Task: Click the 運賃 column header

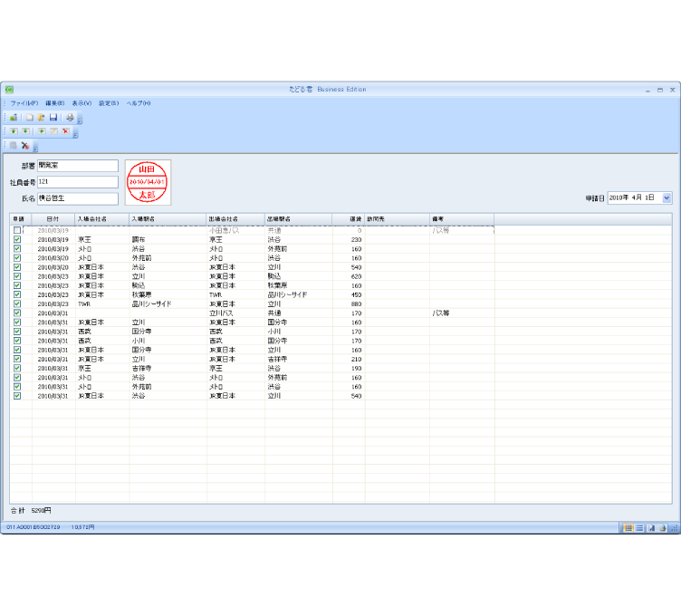Action: 349,219
